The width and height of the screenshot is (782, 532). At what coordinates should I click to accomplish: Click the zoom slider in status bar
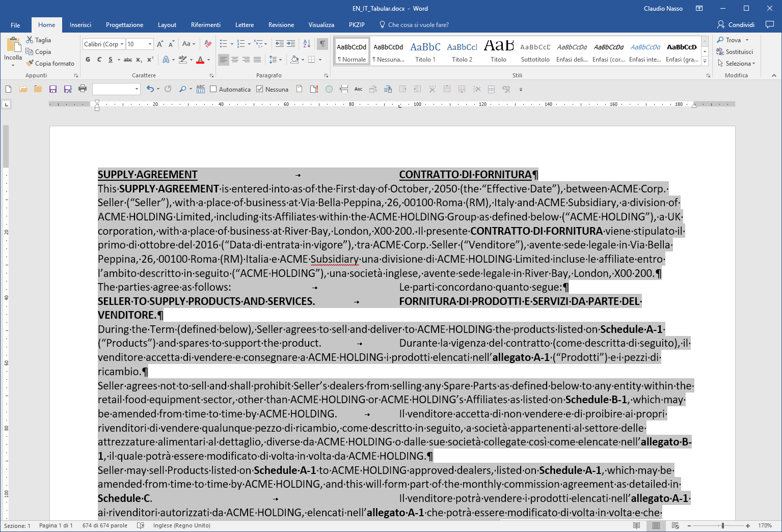pos(722,525)
